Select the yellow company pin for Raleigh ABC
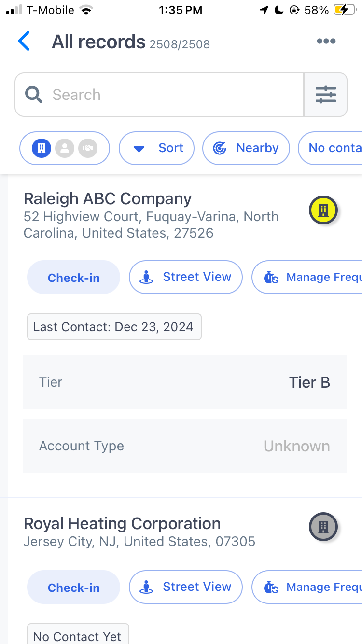The width and height of the screenshot is (362, 644). [323, 210]
